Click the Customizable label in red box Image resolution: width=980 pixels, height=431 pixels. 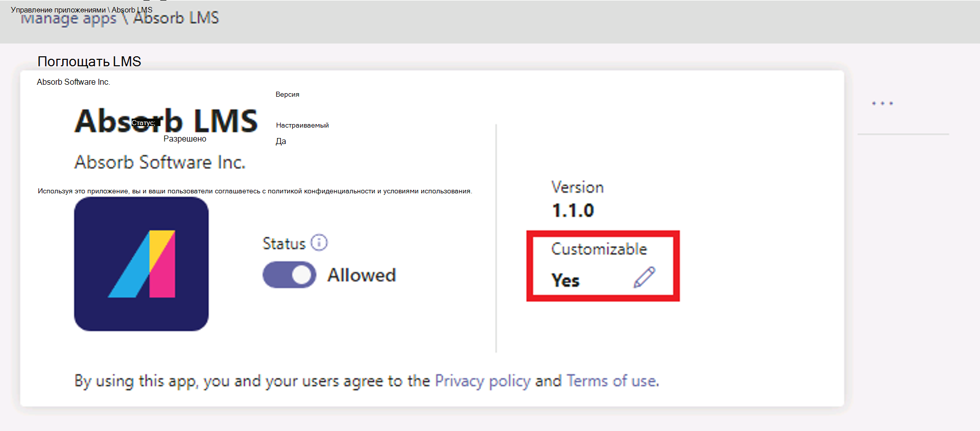pos(599,249)
